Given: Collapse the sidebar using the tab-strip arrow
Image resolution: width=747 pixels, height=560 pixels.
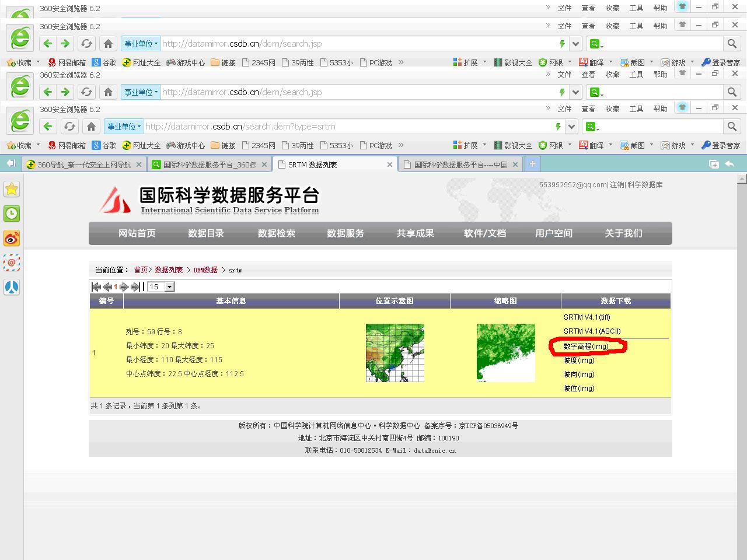Looking at the screenshot, I should coord(11,164).
